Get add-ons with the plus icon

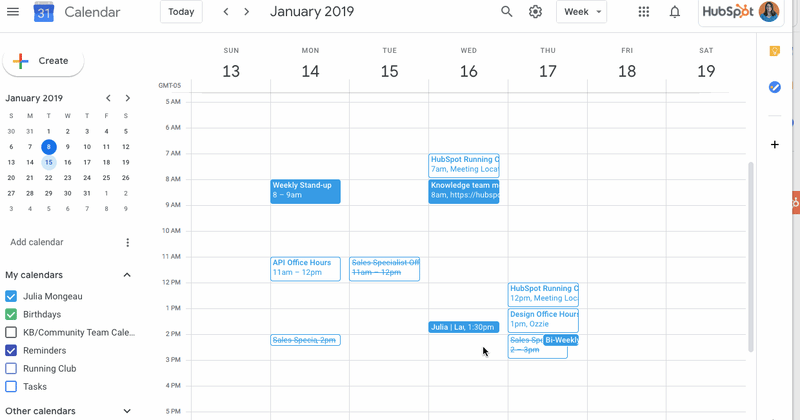774,144
